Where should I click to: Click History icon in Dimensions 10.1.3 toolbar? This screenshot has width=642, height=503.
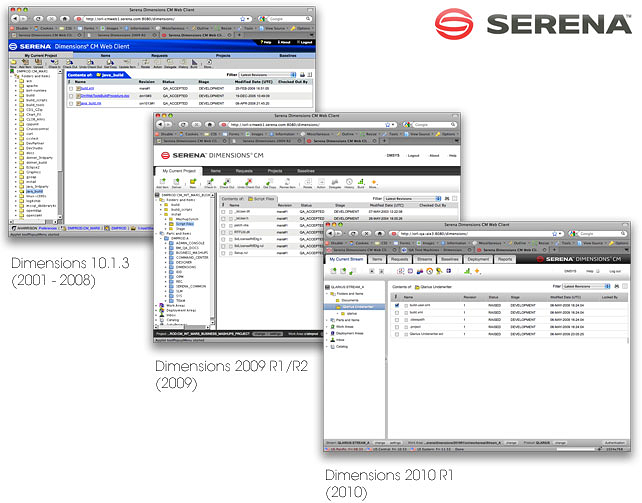[x=183, y=62]
